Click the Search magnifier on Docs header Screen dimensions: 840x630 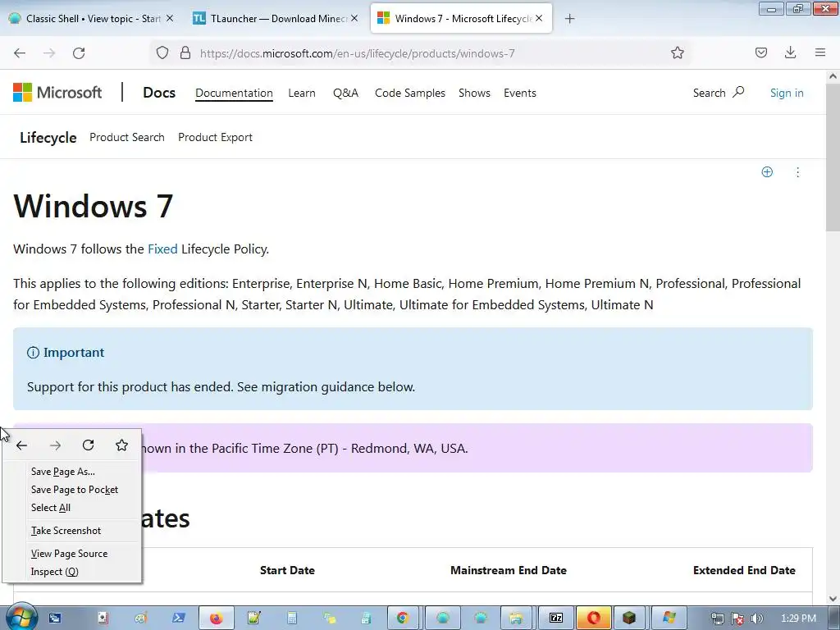[738, 92]
